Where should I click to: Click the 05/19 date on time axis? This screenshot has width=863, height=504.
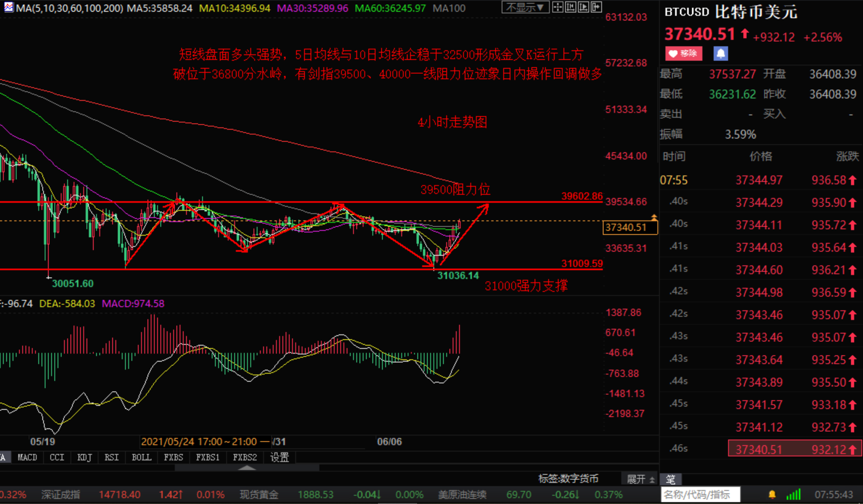[x=42, y=442]
